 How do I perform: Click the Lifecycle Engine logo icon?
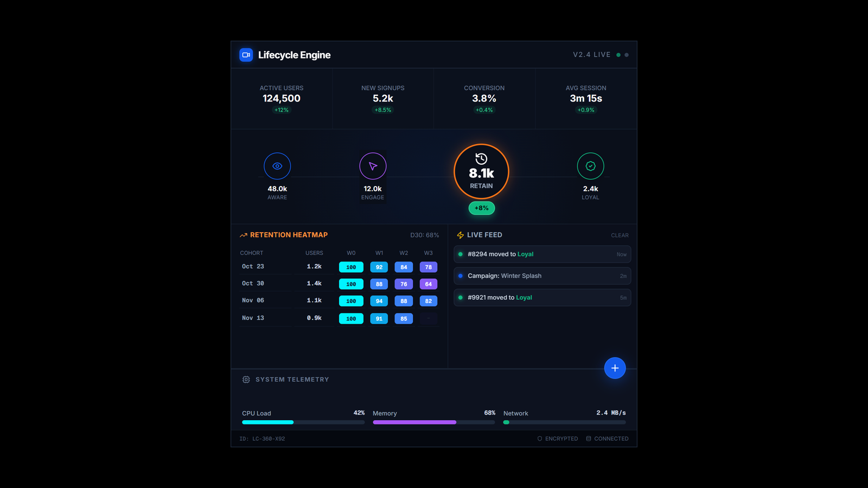[246, 55]
